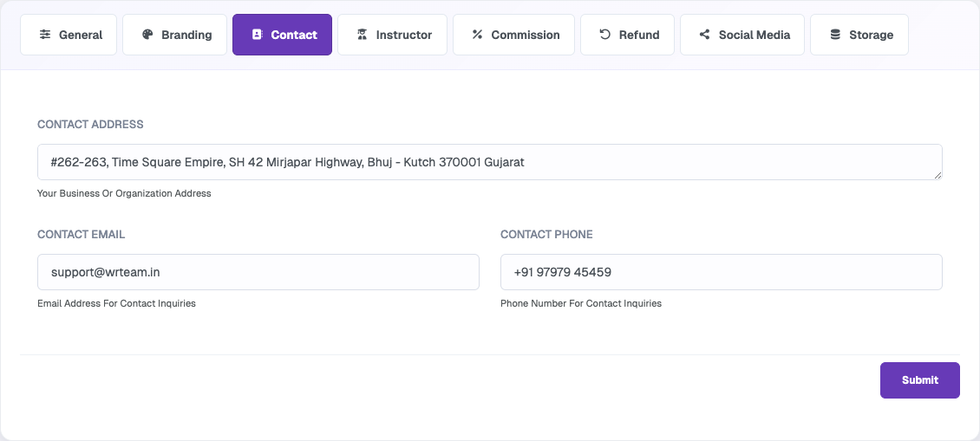Focus the Contact Email input field
980x441 pixels.
click(x=258, y=272)
